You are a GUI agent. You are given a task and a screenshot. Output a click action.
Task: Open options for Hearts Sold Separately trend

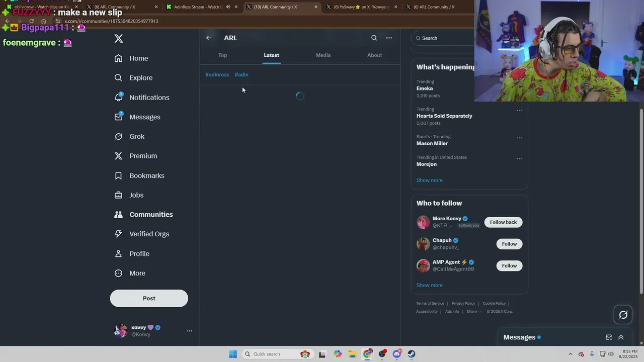pyautogui.click(x=519, y=111)
